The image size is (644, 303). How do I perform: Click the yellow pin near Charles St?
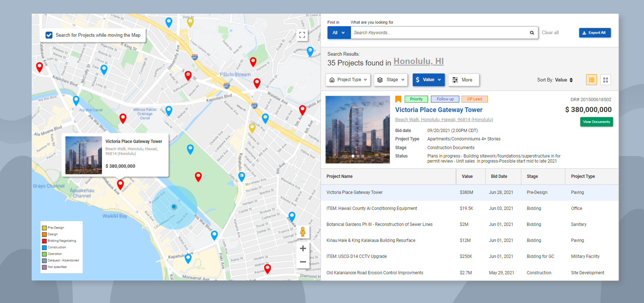click(x=252, y=128)
